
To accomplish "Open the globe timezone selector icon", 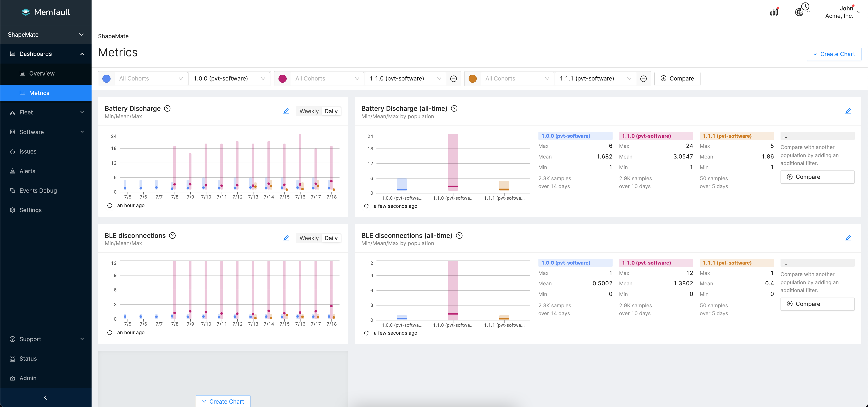I will [799, 12].
